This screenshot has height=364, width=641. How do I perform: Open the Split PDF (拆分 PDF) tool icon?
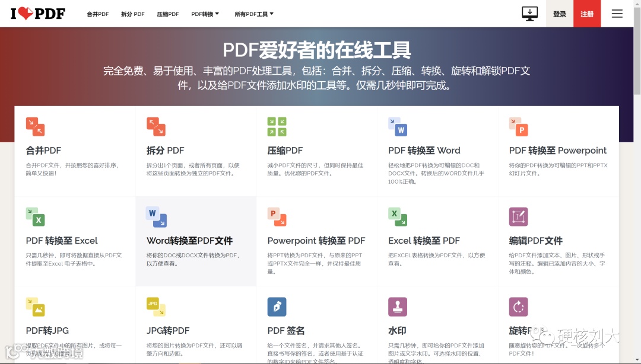click(156, 126)
